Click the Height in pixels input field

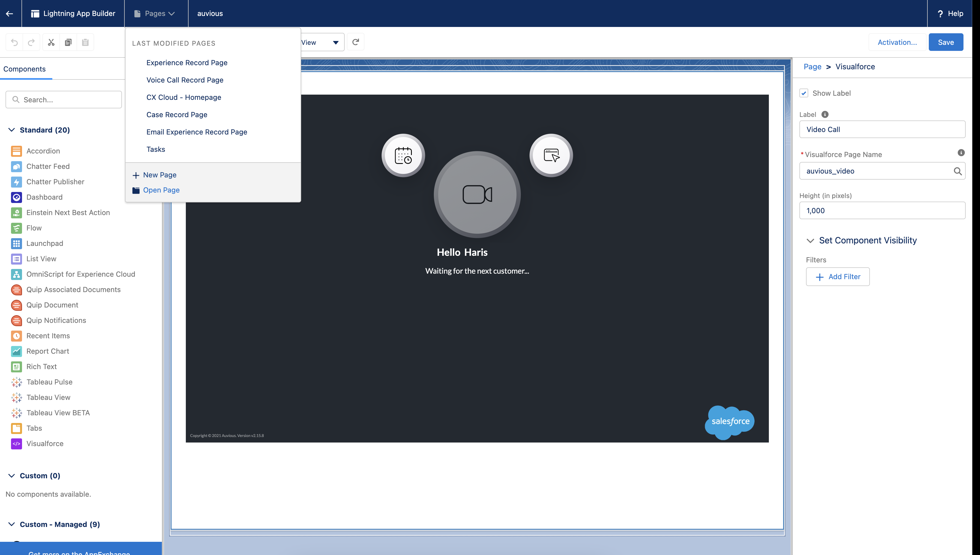pyautogui.click(x=882, y=210)
